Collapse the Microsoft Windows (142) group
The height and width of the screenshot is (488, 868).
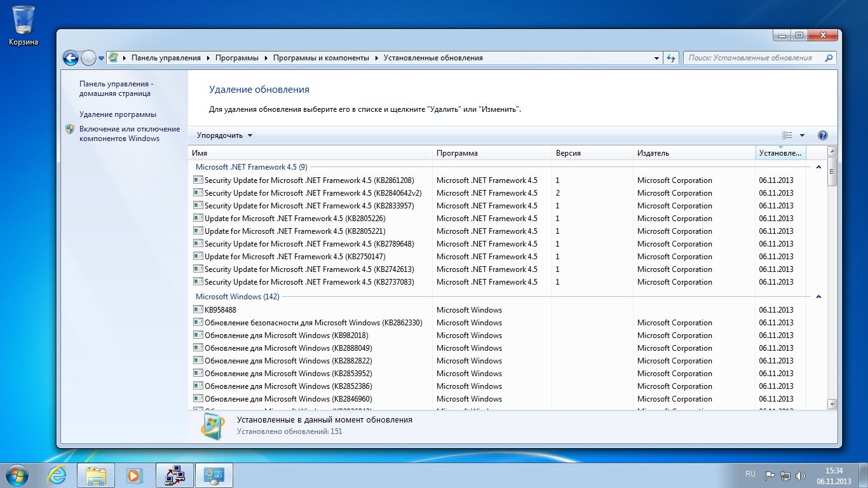[x=818, y=297]
